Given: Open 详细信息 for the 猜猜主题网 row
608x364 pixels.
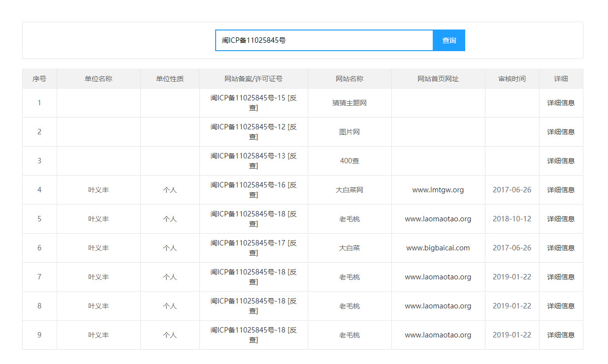Looking at the screenshot, I should click(561, 103).
